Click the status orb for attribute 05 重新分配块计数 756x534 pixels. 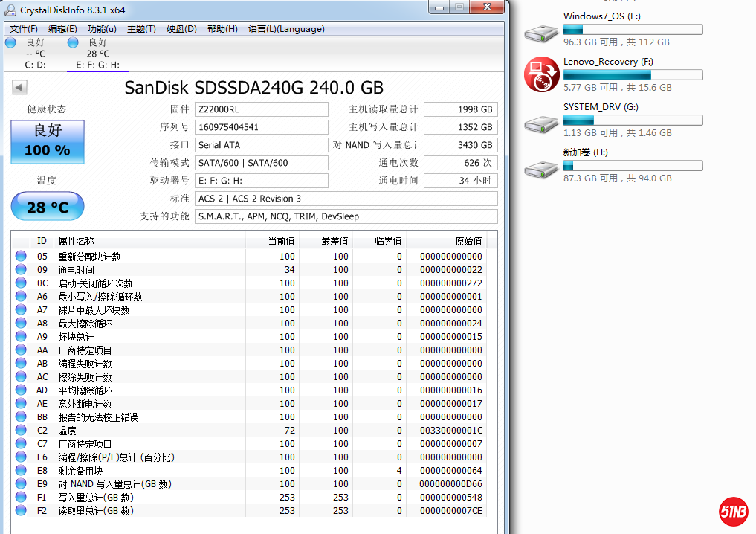point(21,257)
